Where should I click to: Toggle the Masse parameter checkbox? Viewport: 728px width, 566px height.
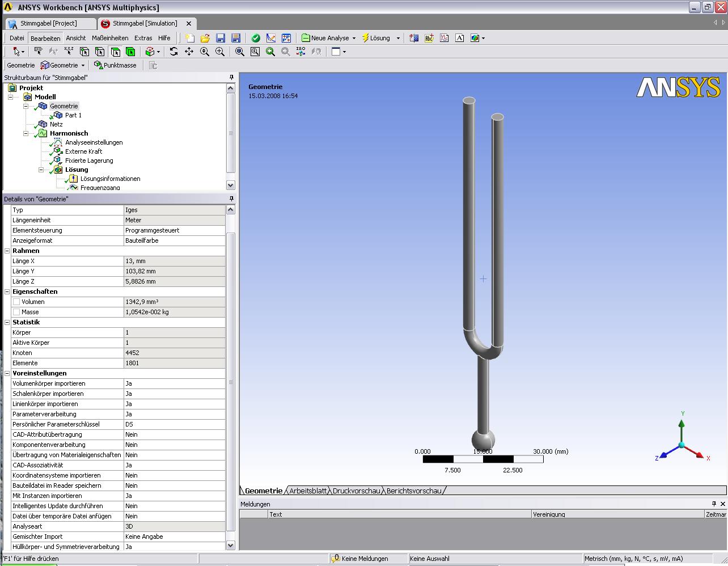pyautogui.click(x=16, y=312)
